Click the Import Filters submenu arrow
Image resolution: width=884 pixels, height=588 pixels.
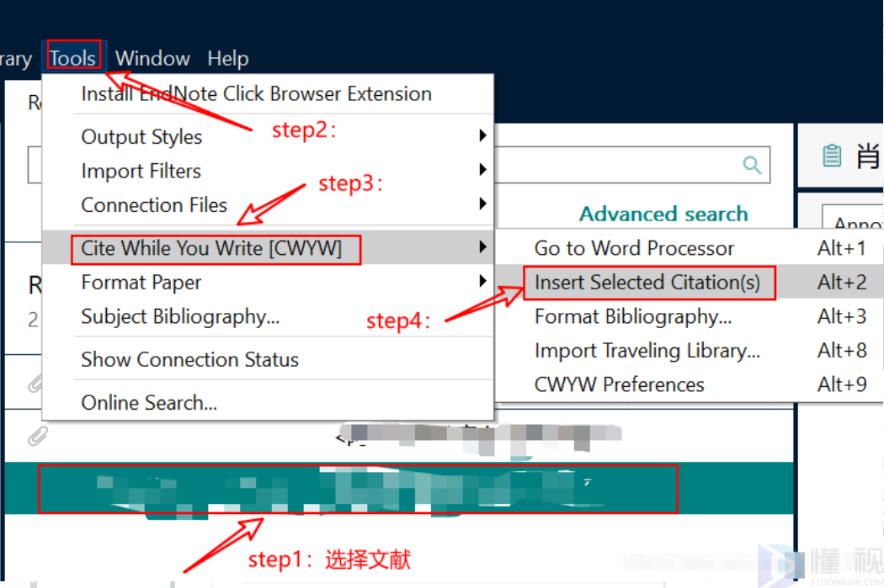[x=482, y=169]
